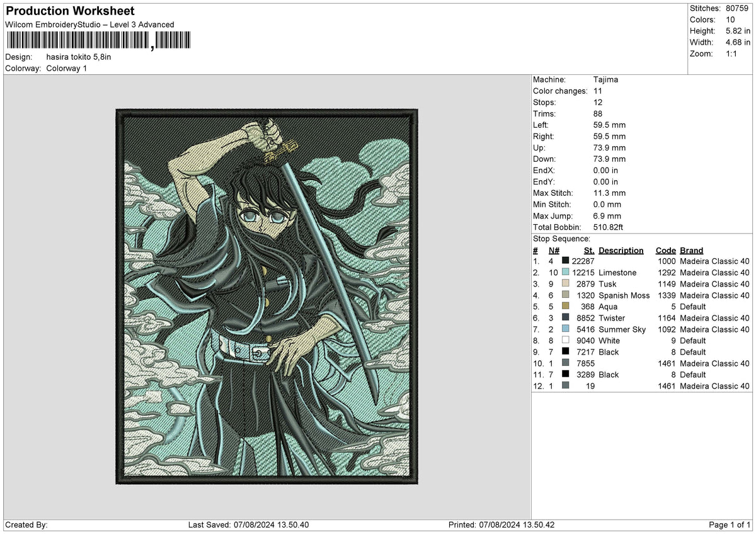Click the Production Worksheet title
Image resolution: width=756 pixels, height=534 pixels.
(70, 11)
